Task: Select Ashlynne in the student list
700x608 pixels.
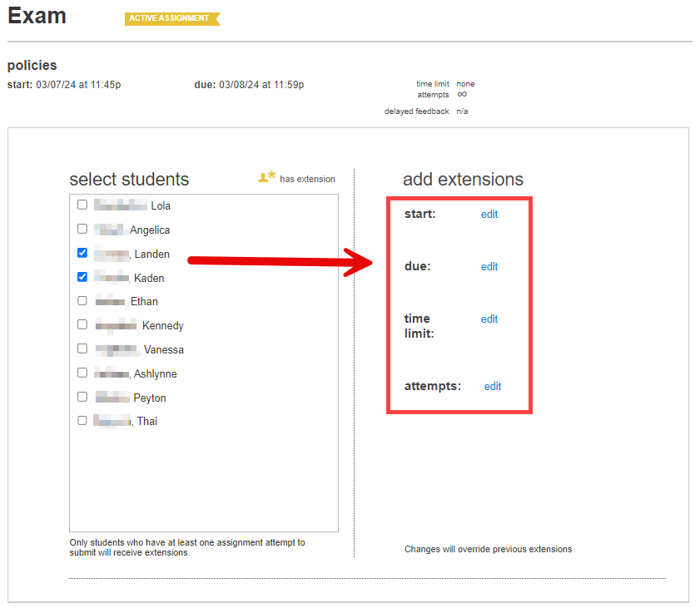Action: (82, 373)
